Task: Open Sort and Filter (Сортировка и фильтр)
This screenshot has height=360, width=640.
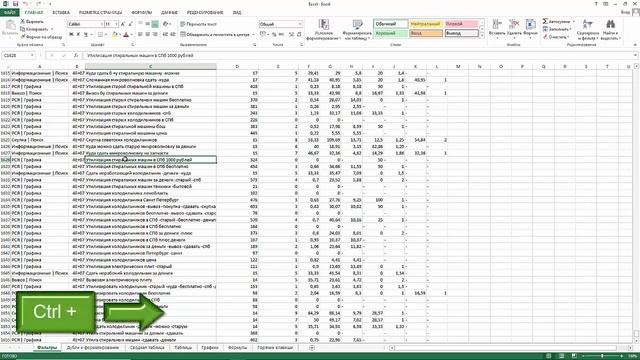Action: tap(588, 29)
